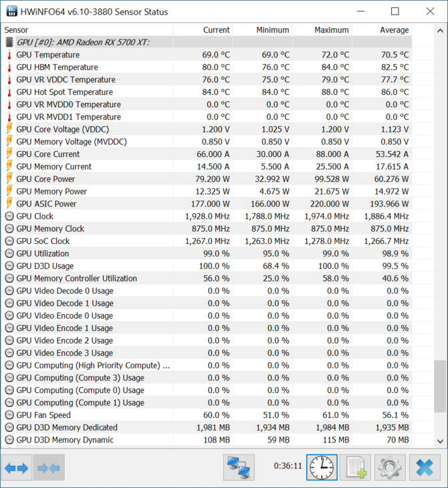Click the 1,974.0 MHz maximum GPU clock value

pos(326,217)
